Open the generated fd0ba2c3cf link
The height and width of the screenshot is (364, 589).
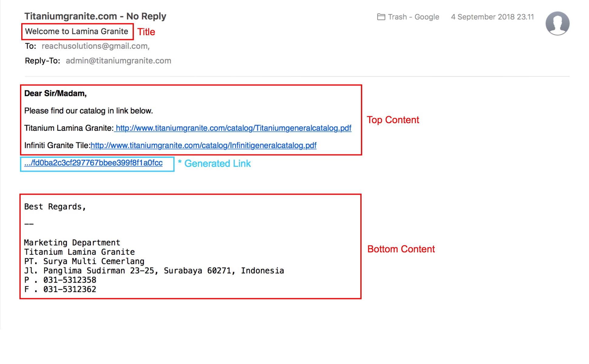point(94,163)
